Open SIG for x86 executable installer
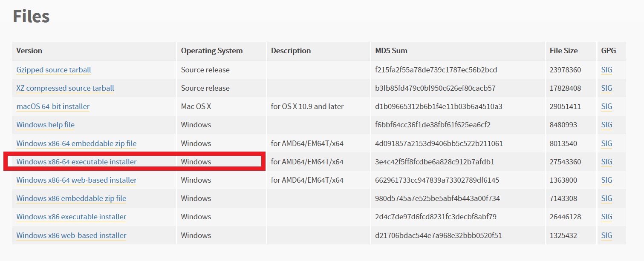The height and width of the screenshot is (261, 644). (606, 217)
